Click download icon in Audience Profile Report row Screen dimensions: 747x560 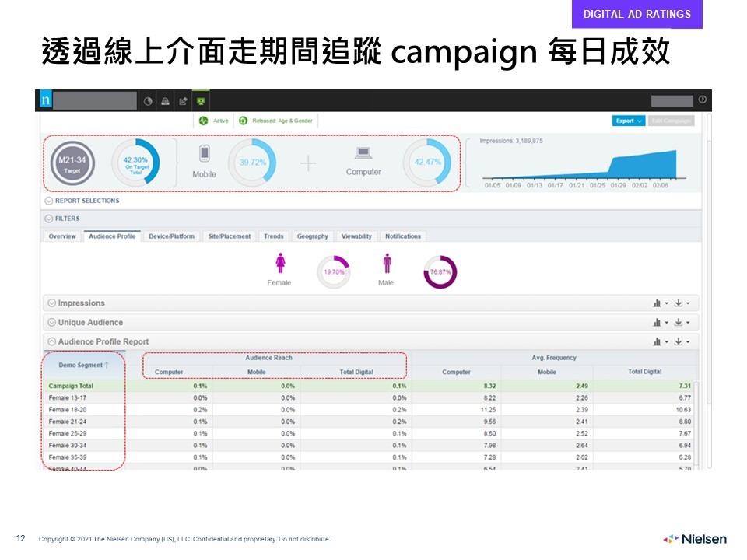coord(682,342)
